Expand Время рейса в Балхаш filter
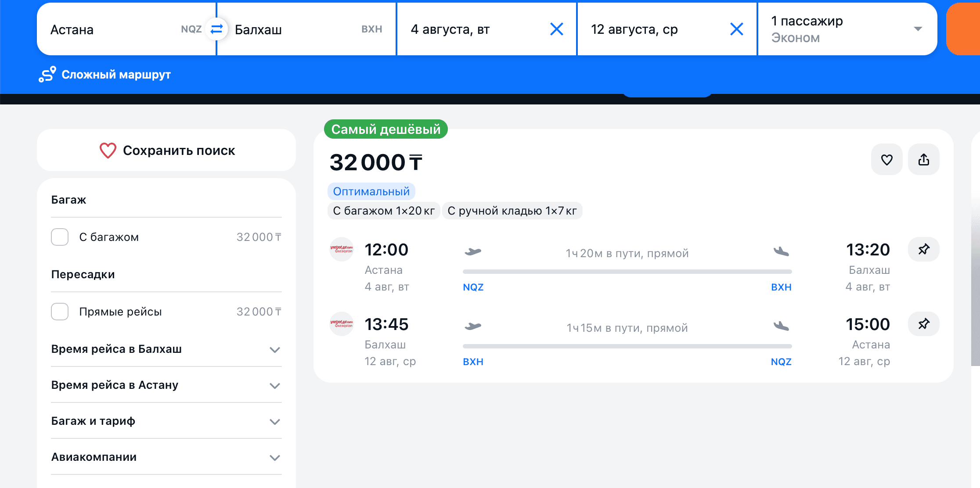Image resolution: width=980 pixels, height=488 pixels. (x=166, y=349)
